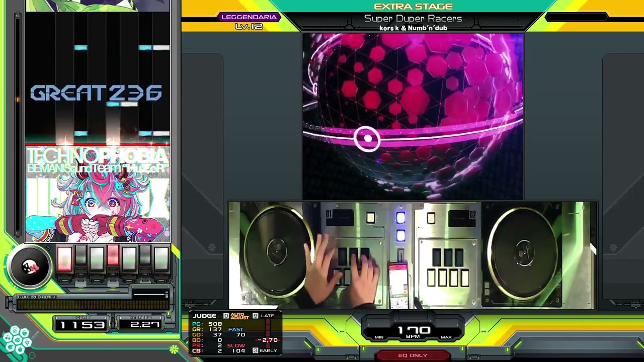
Task: Click the right turntable in the camera feed
Action: click(x=523, y=251)
